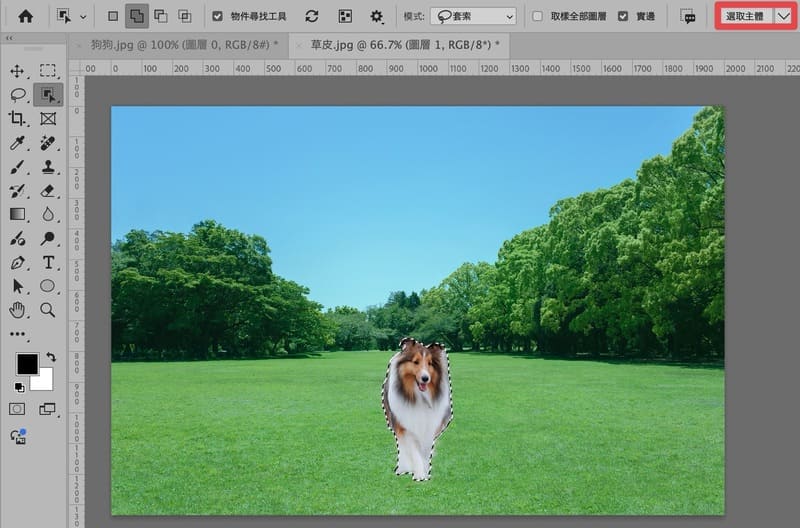Open the black foreground color swatch
This screenshot has width=800, height=528.
pyautogui.click(x=27, y=363)
